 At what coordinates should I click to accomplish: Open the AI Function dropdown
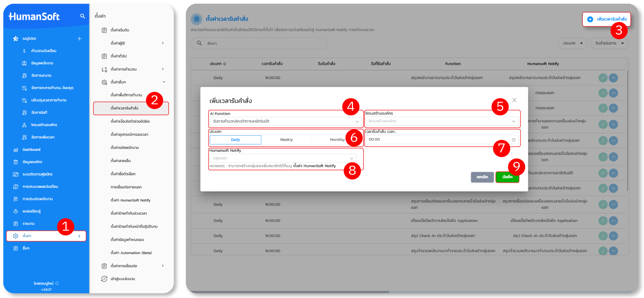tap(286, 122)
